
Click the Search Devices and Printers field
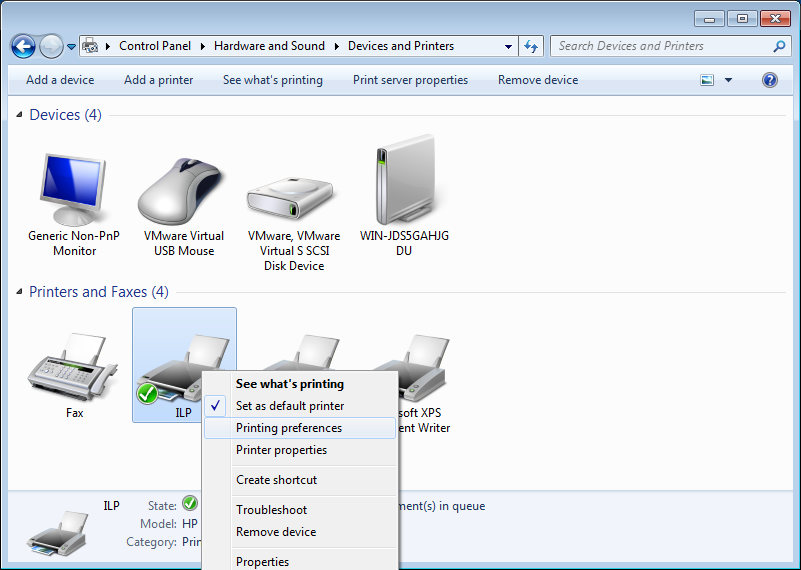pyautogui.click(x=660, y=46)
